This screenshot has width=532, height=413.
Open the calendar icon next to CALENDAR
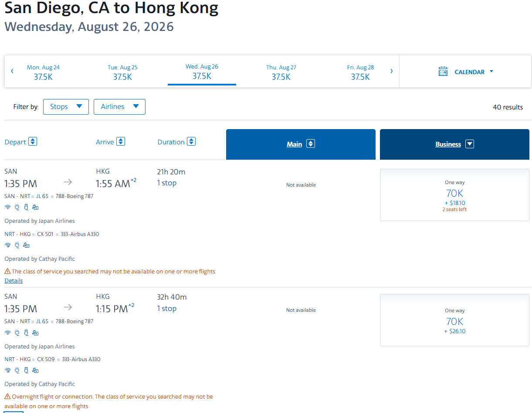(443, 72)
